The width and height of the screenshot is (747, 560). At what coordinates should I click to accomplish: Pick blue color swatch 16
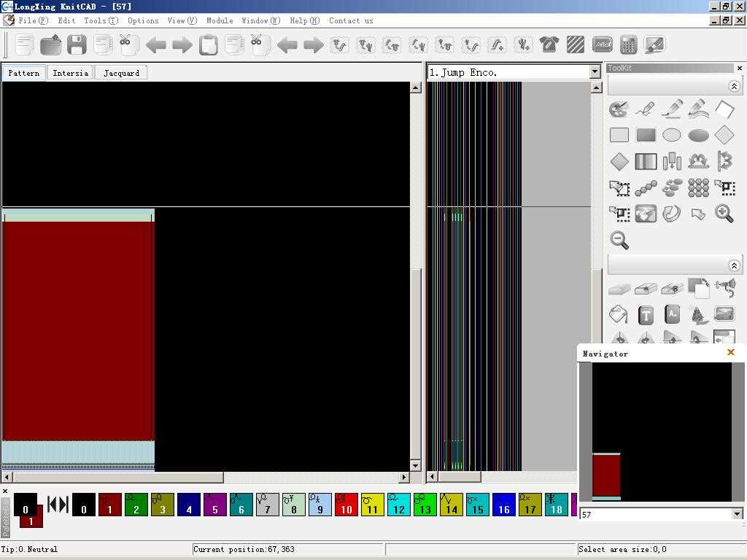click(x=504, y=505)
